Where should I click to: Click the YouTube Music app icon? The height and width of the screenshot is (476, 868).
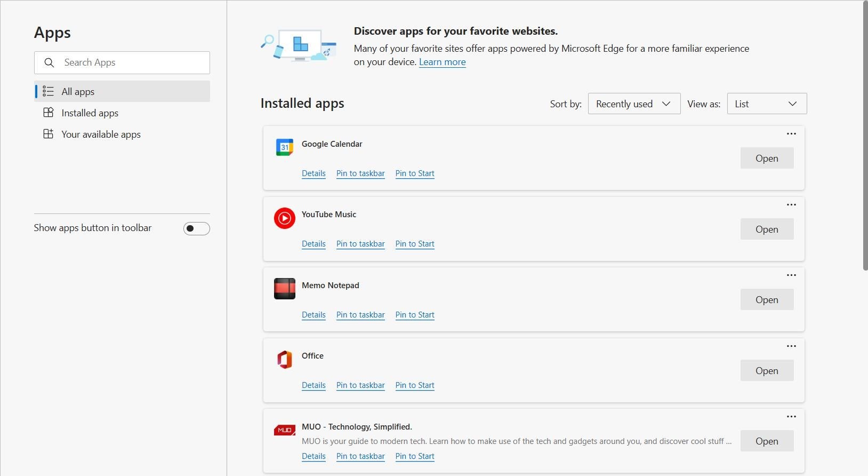coord(284,218)
